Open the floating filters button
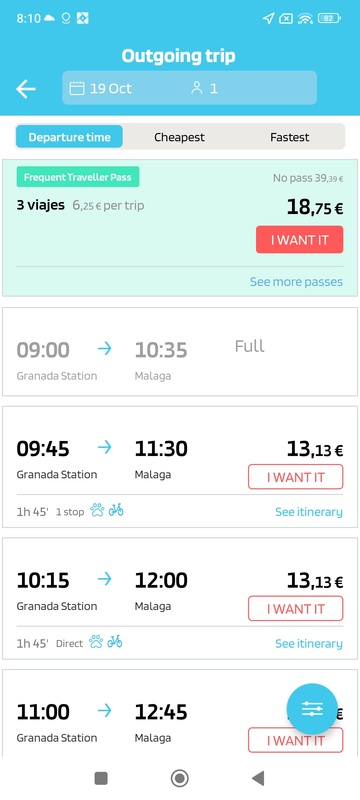360x800 pixels. coord(312,709)
